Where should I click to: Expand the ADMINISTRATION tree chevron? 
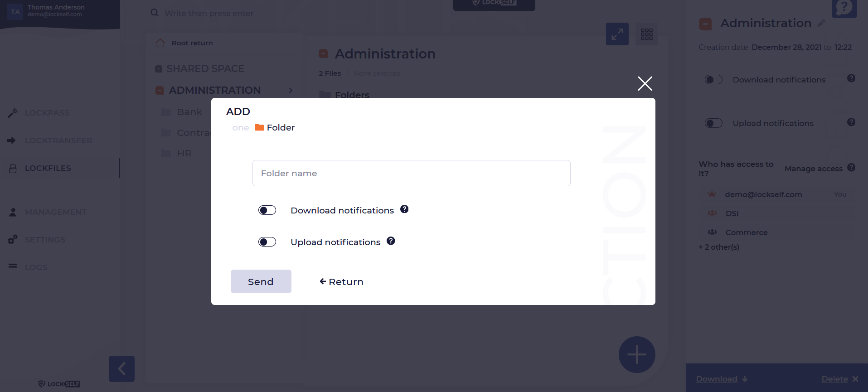point(291,91)
